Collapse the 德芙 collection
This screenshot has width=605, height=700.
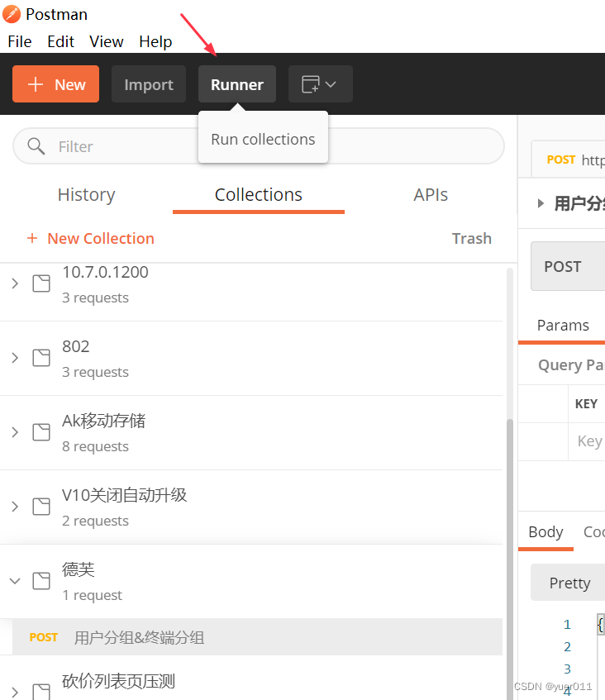tap(15, 581)
